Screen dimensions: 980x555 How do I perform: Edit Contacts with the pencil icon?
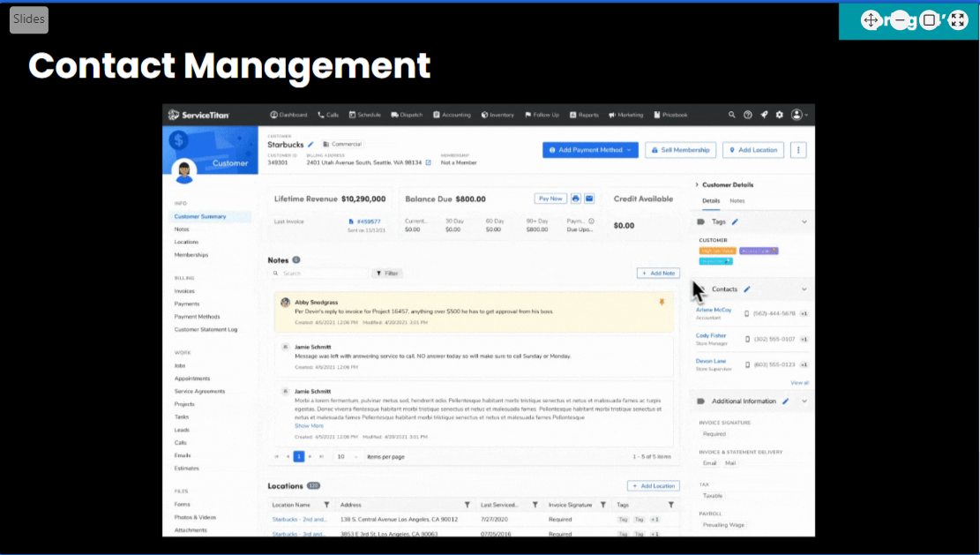click(747, 289)
